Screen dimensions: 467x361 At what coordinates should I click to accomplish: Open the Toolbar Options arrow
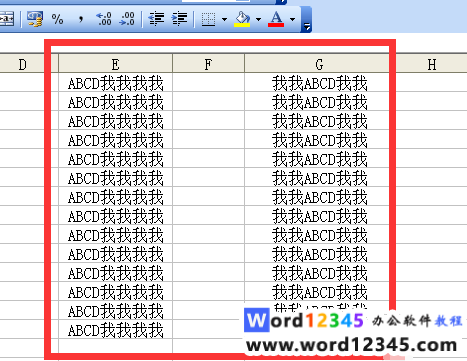(307, 26)
